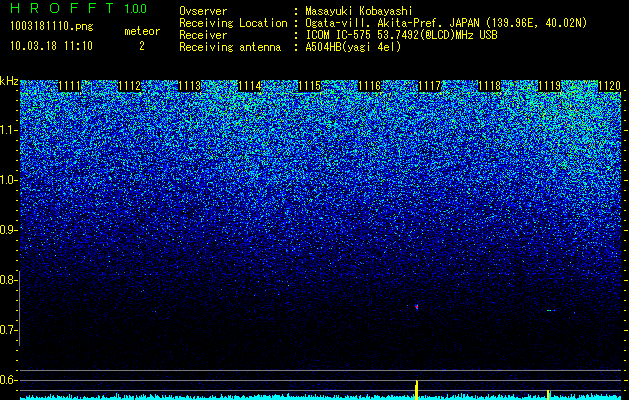Click the meteor count value 2

point(142,46)
